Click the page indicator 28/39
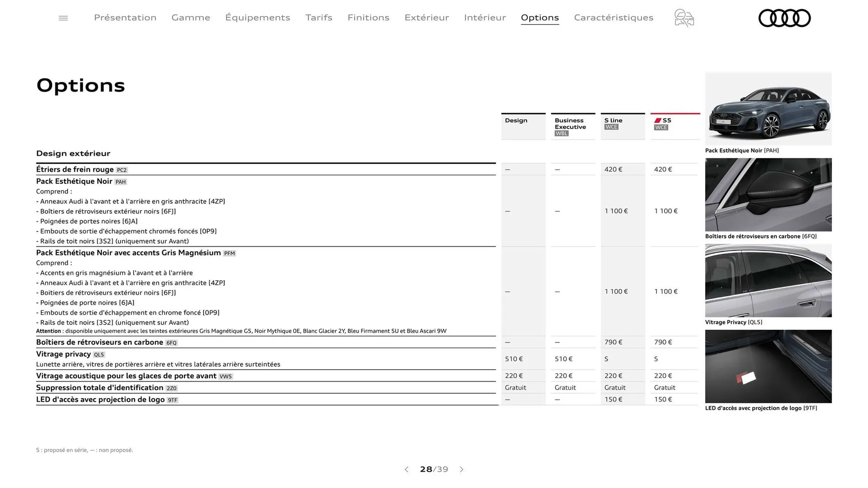The height and width of the screenshot is (488, 868). 434,469
